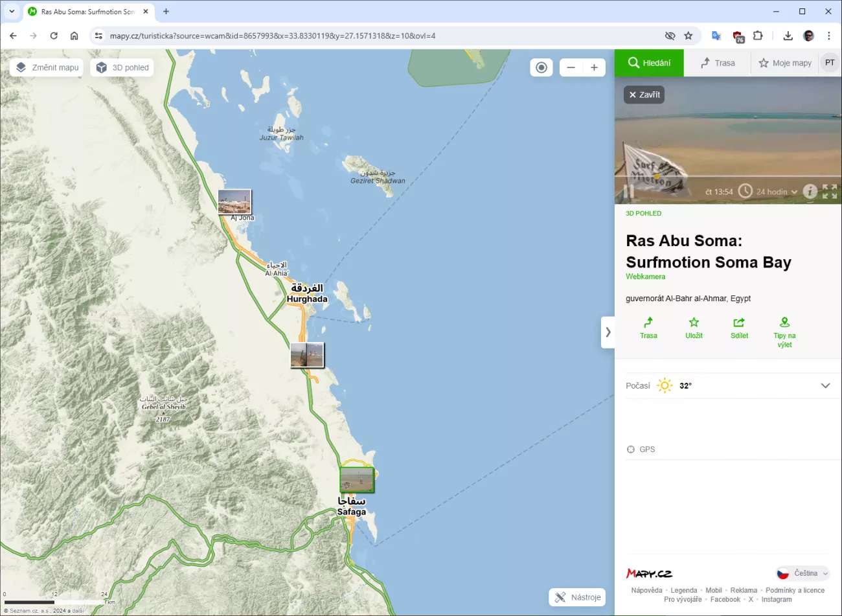
Task: Open the Moje mapy tab
Action: (785, 63)
